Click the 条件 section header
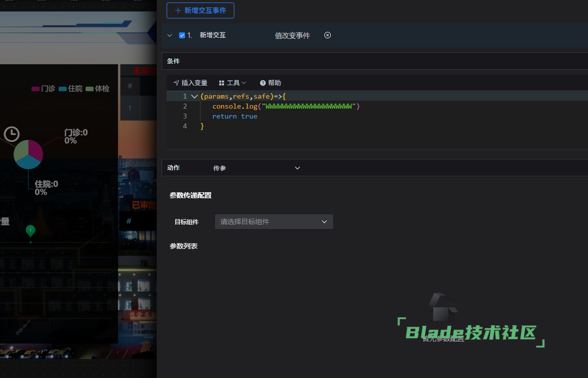The height and width of the screenshot is (378, 588). pyautogui.click(x=174, y=61)
